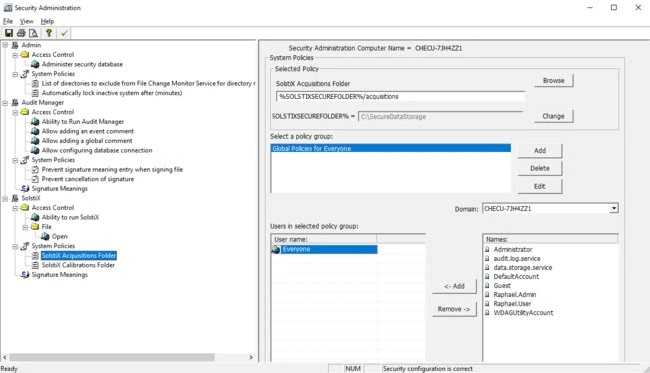The width and height of the screenshot is (650, 373).
Task: Click Signature Meanings icon under SolstiX
Action: click(x=25, y=274)
